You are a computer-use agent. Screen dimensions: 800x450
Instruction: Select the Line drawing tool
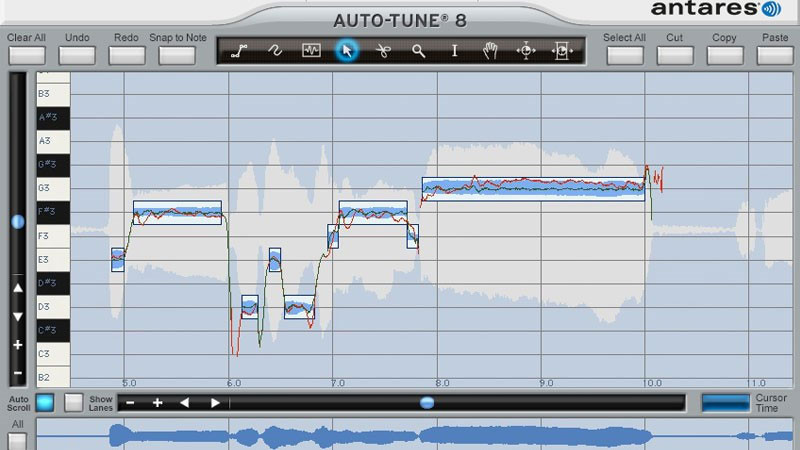239,51
